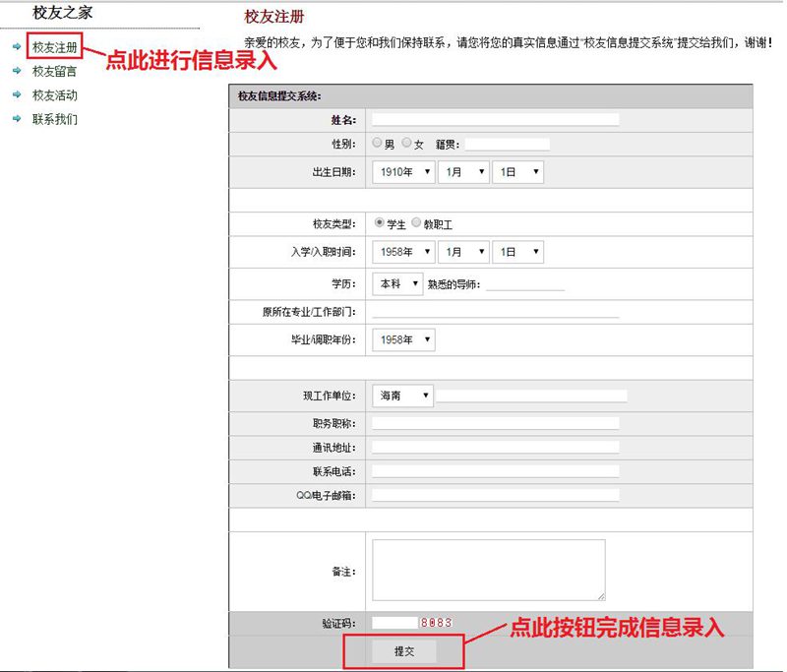The image size is (787, 672).
Task: Open the 海南 province dropdown
Action: pyautogui.click(x=403, y=396)
